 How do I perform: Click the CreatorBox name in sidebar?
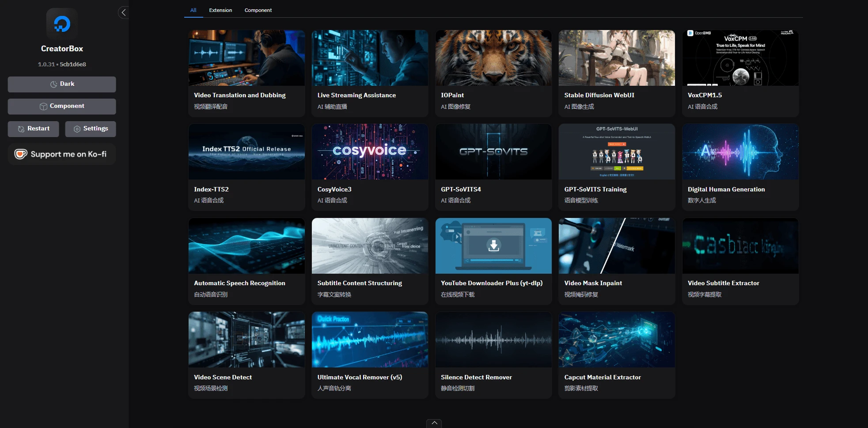[62, 49]
